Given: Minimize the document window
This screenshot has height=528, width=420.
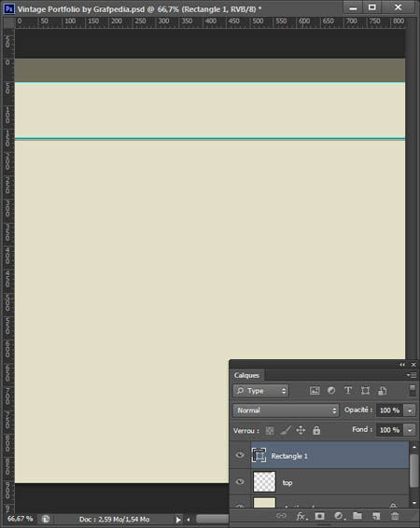Looking at the screenshot, I should pyautogui.click(x=353, y=7).
